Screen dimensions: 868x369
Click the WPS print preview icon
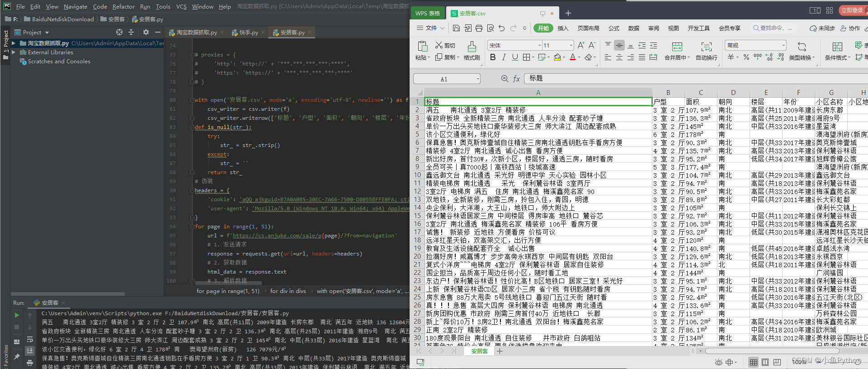491,28
